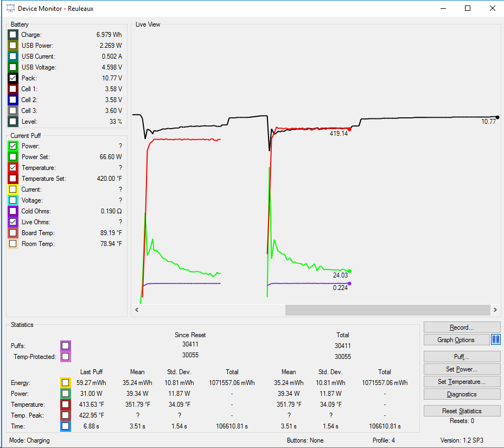Toggle the Live Ohms checkbox off
Viewport: 504px width, 448px height.
[x=13, y=222]
